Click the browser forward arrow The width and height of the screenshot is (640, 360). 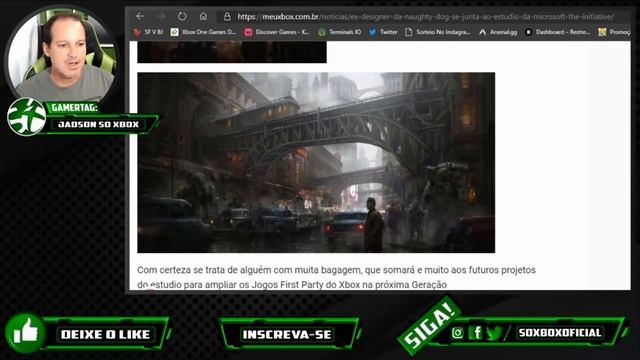tap(161, 16)
